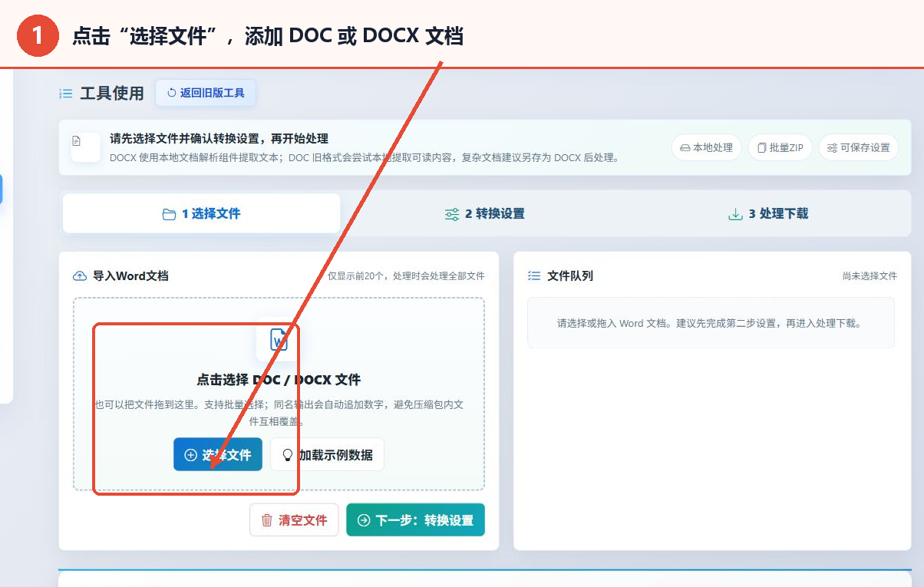This screenshot has width=924, height=587.
Task: Click the Word document icon in drop zone
Action: tap(279, 339)
